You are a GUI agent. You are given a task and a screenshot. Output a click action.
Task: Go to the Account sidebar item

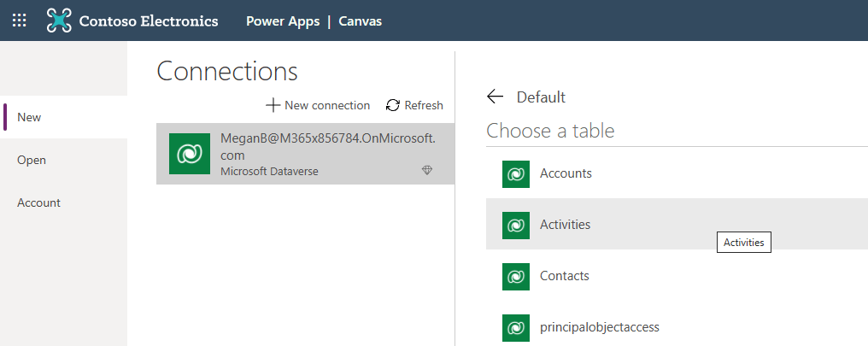click(38, 202)
